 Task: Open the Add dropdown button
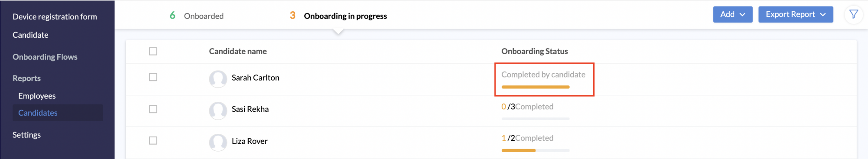[733, 14]
